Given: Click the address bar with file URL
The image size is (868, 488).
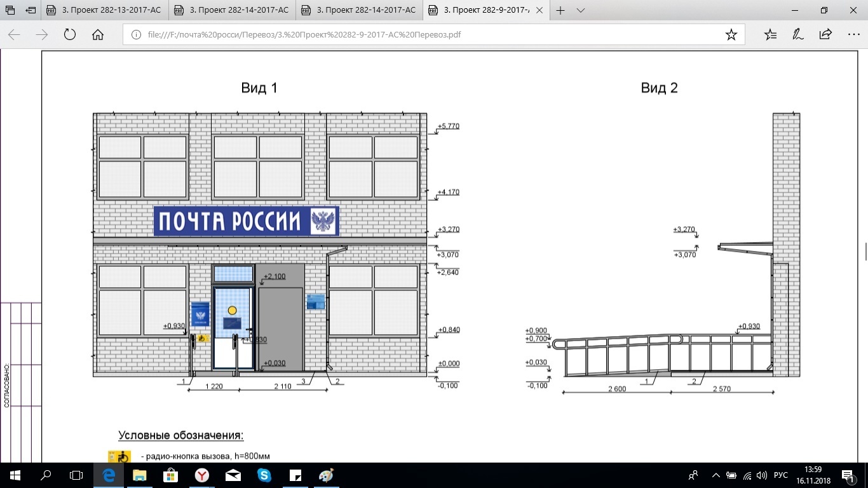Looking at the screenshot, I should [x=419, y=35].
